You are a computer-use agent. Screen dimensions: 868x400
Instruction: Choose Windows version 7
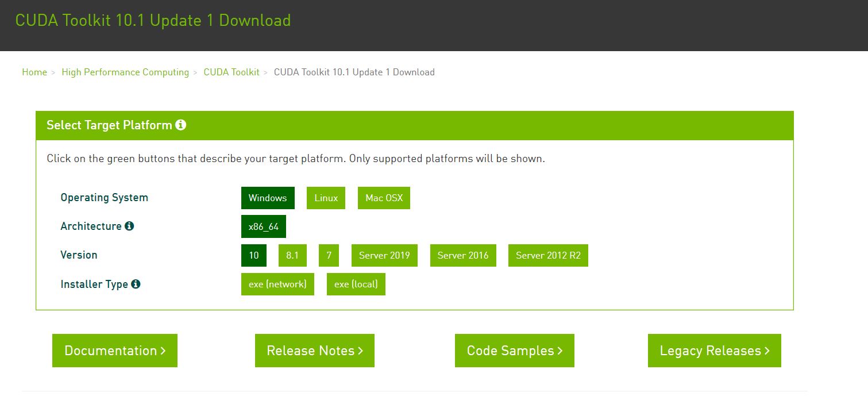tap(329, 255)
